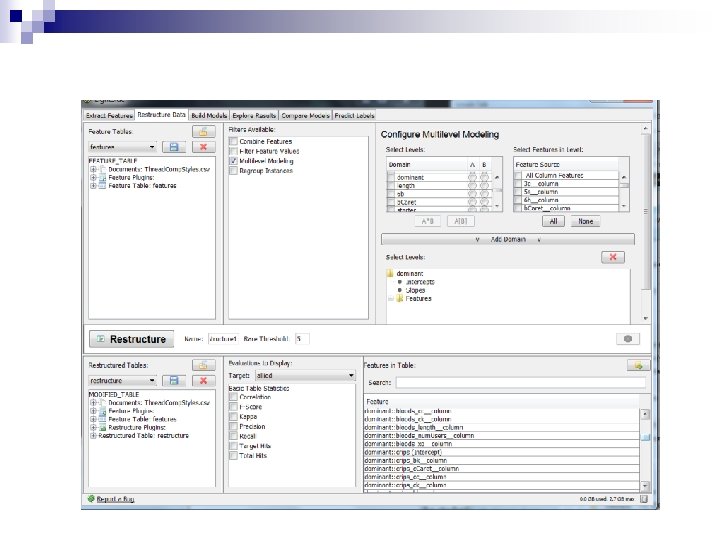Choose radio A for the dominant domain
The width and height of the screenshot is (720, 540).
click(x=472, y=177)
